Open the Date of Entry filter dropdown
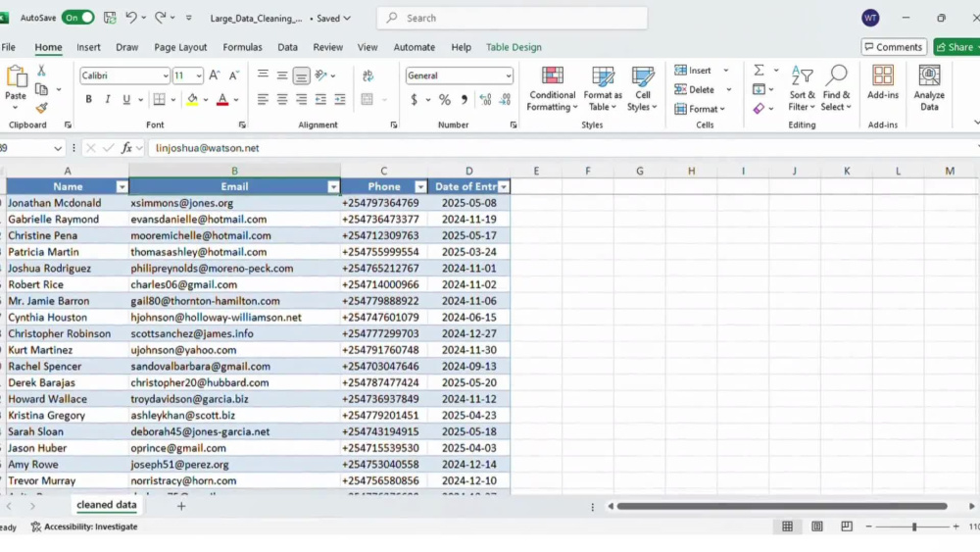The image size is (980, 552). point(503,187)
